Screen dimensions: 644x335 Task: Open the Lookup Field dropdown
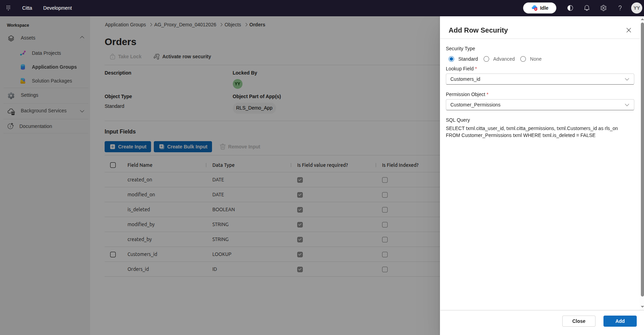539,79
